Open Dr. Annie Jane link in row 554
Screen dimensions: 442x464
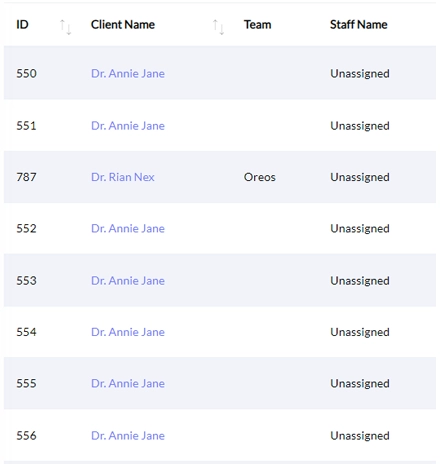[128, 332]
